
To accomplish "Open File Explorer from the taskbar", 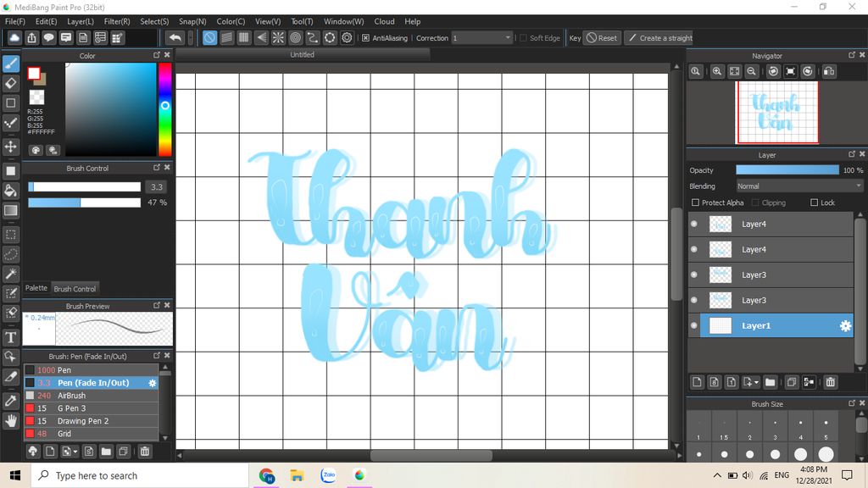I will [298, 475].
